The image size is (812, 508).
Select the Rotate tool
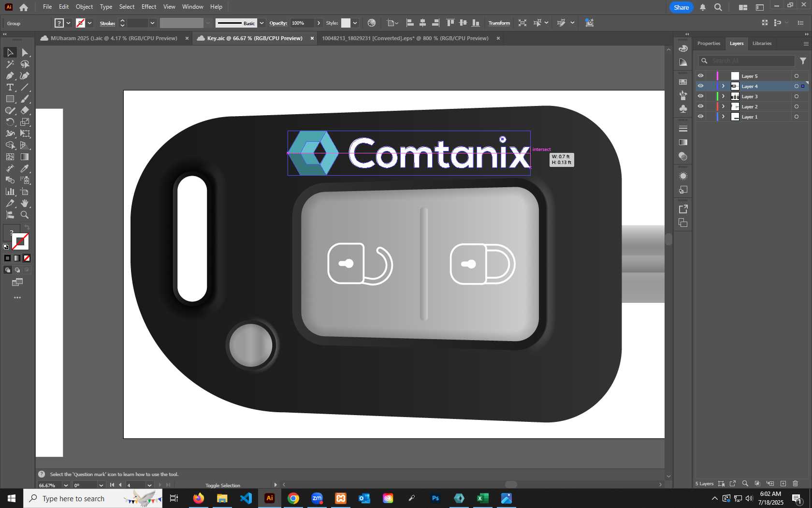[x=10, y=122]
